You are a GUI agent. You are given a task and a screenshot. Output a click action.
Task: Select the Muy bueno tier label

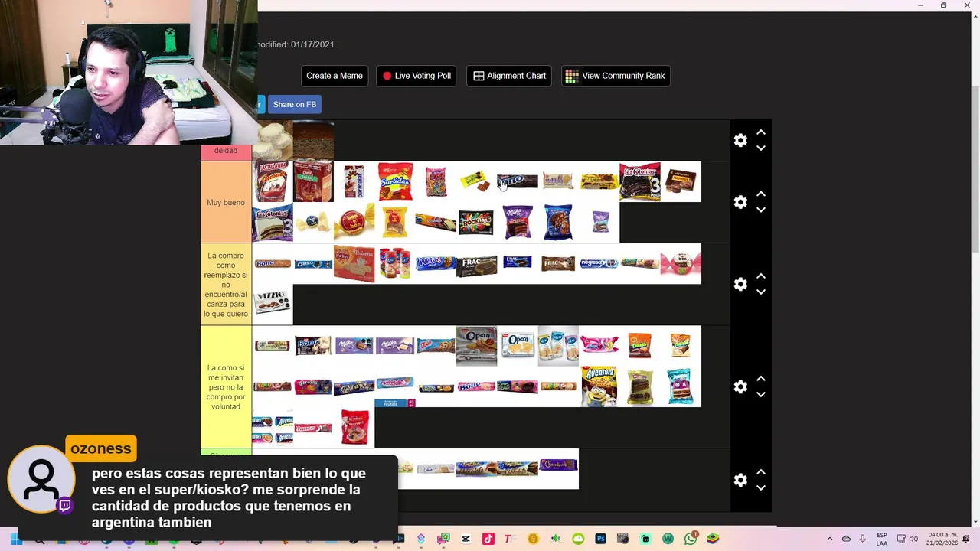pyautogui.click(x=226, y=202)
